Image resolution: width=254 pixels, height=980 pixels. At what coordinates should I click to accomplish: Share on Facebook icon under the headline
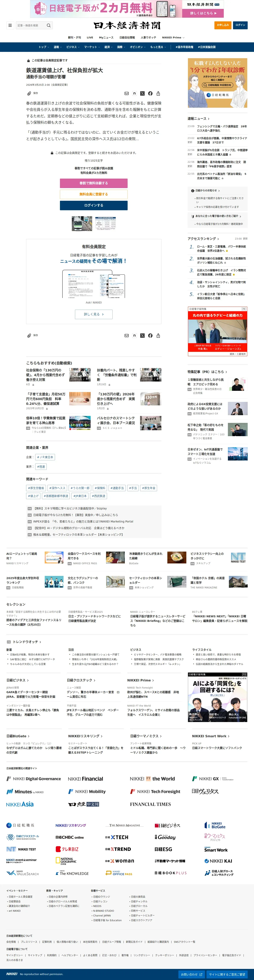point(150,93)
